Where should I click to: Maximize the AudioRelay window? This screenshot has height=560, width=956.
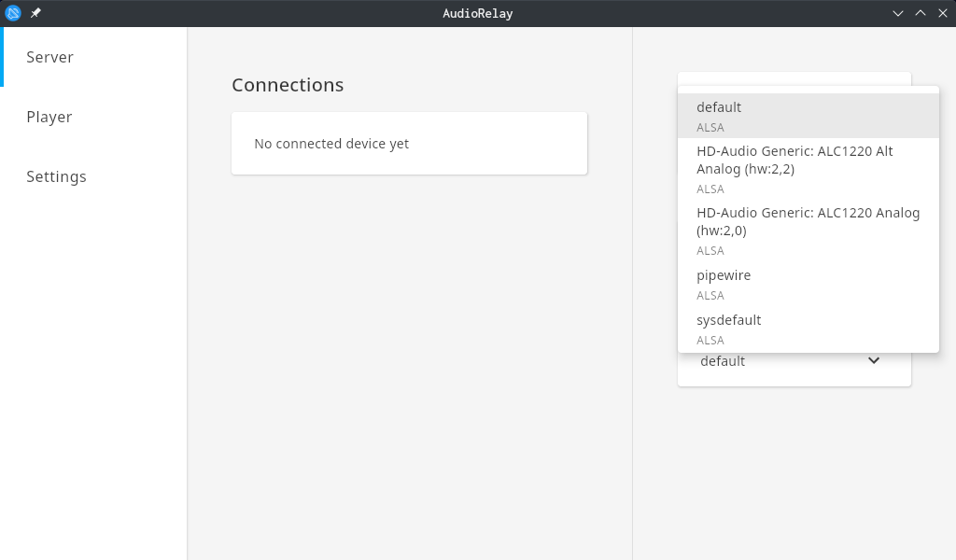(921, 13)
